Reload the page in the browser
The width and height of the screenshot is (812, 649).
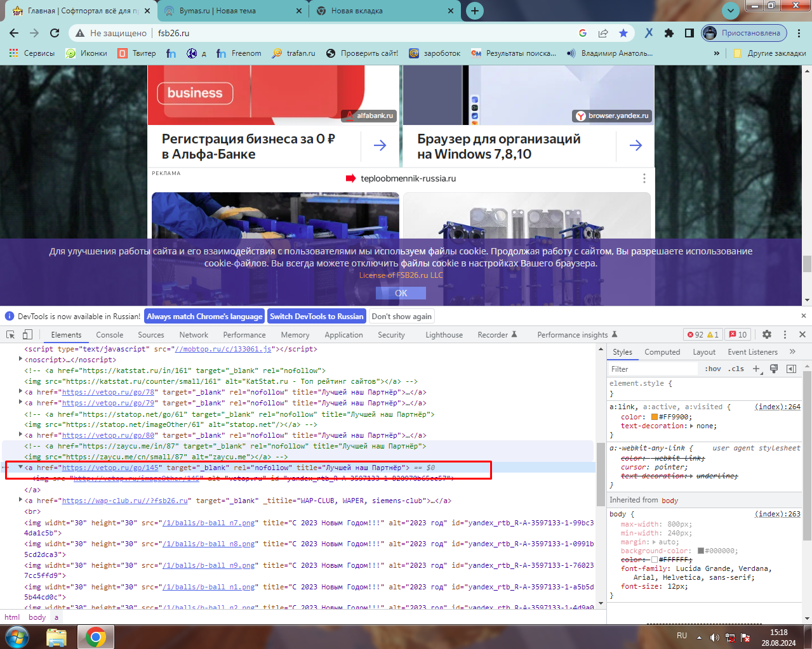55,33
